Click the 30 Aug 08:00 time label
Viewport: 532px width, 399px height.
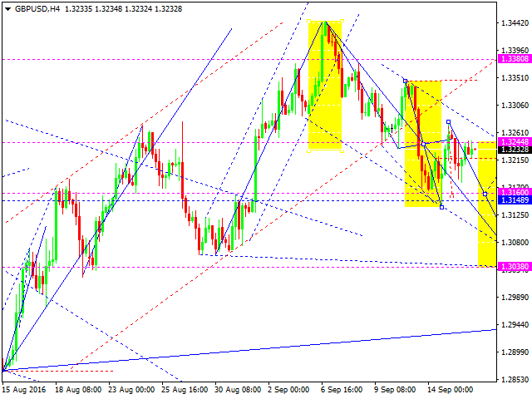coord(239,390)
